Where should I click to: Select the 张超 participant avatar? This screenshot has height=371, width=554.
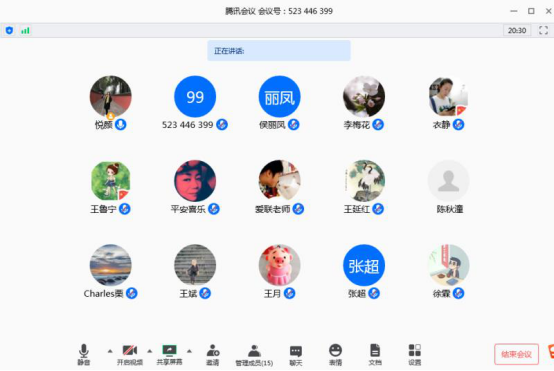coord(364,265)
